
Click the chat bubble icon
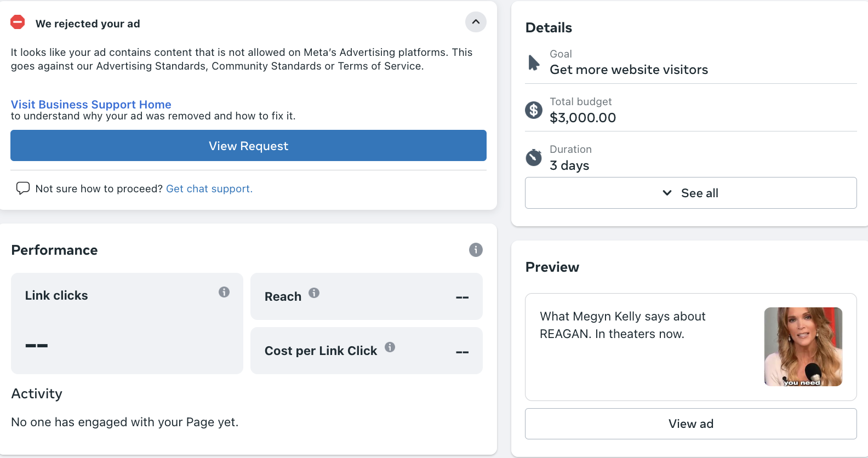[x=23, y=188]
